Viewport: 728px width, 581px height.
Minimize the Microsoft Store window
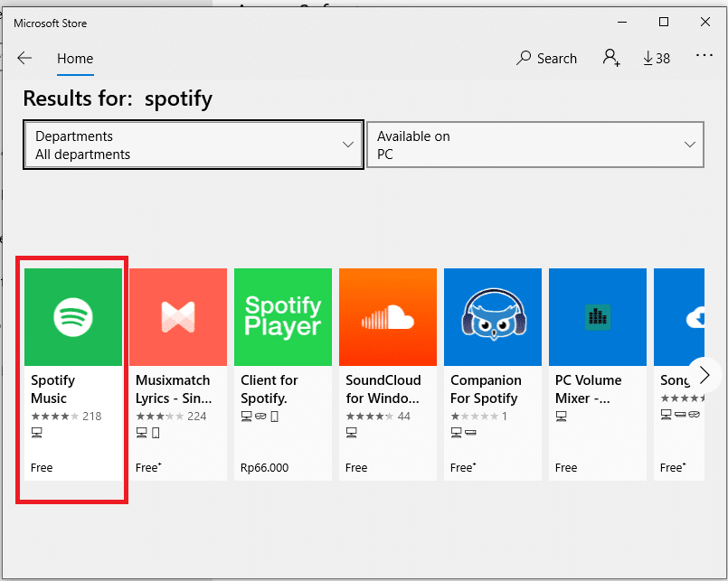[x=622, y=22]
